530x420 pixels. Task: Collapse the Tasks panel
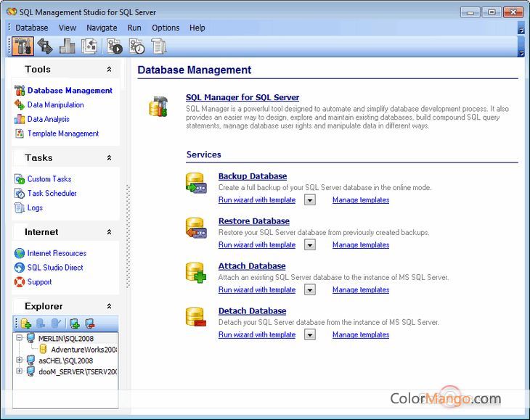pos(109,157)
